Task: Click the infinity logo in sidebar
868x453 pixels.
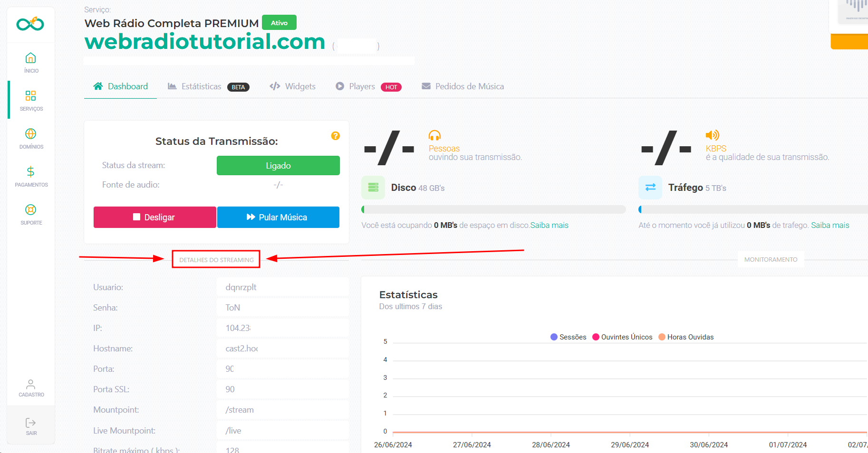Action: [30, 23]
